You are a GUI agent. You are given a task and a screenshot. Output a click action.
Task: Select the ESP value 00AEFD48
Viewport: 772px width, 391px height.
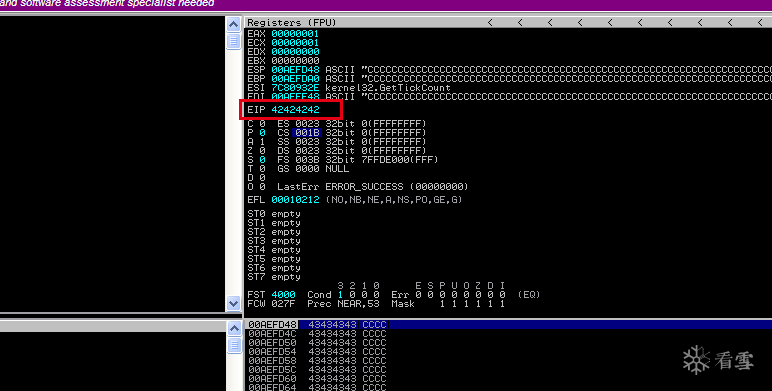click(x=295, y=69)
